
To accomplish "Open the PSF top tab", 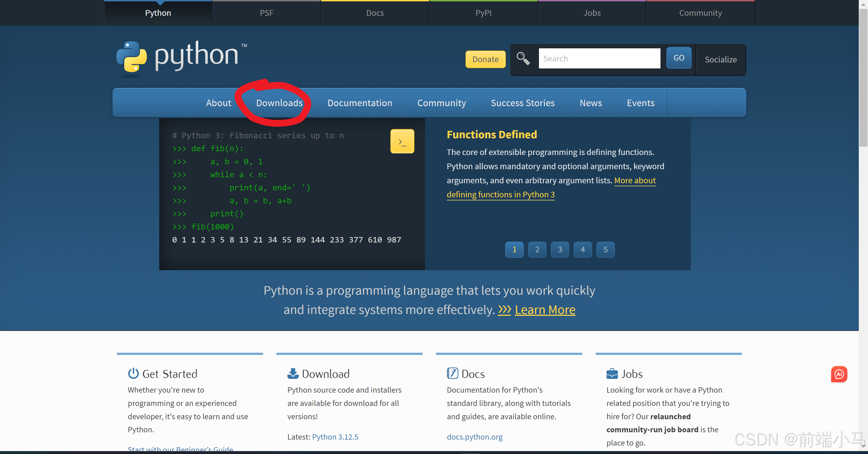I will point(267,13).
